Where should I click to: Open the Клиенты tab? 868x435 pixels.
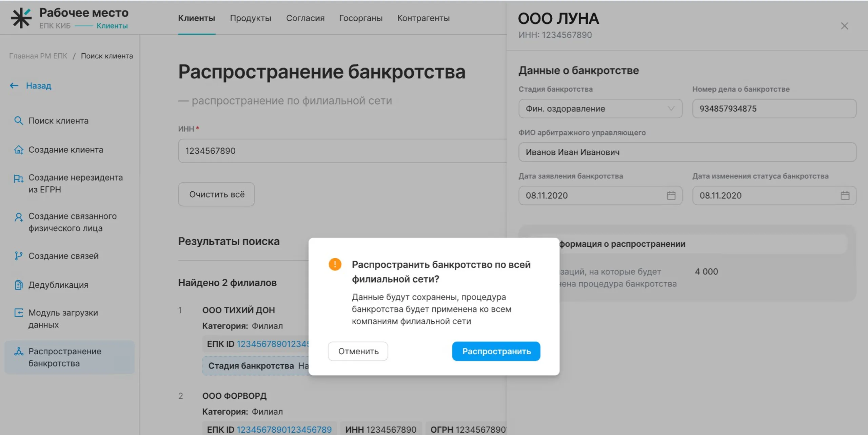tap(197, 18)
